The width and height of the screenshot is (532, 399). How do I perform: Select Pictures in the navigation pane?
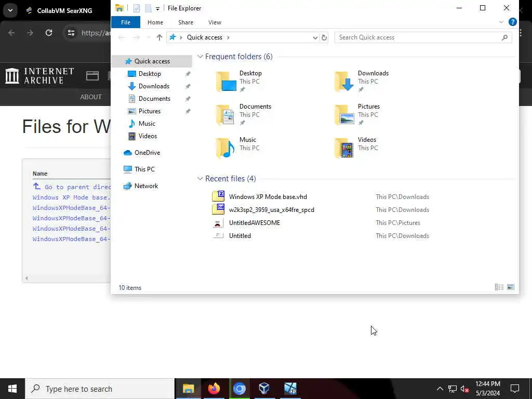click(149, 111)
